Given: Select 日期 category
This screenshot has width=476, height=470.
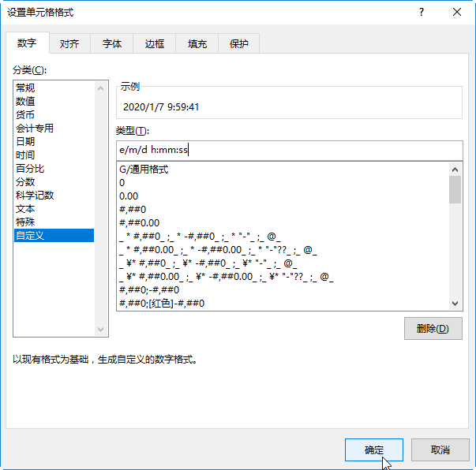Looking at the screenshot, I should coord(54,142).
